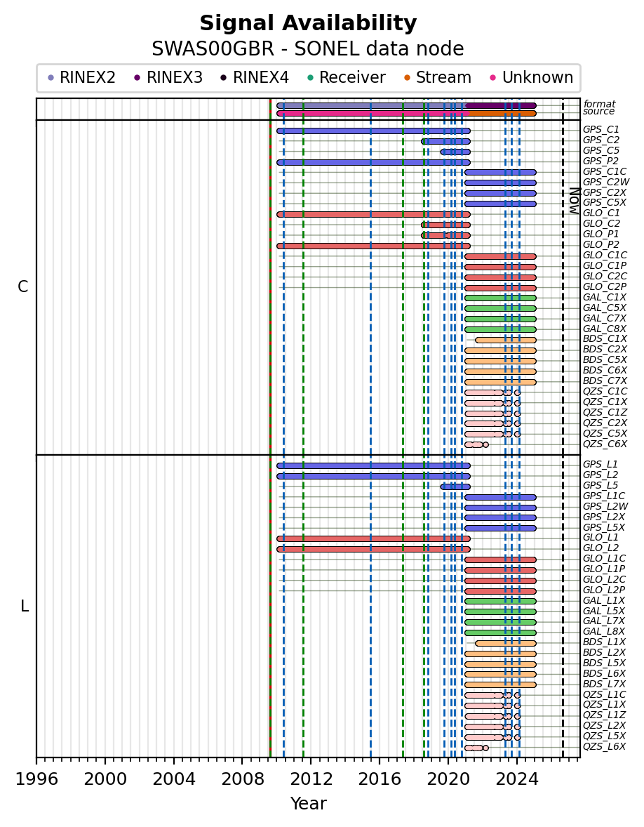Click the 2012 x-axis tick label
The image size is (644, 827).
(x=311, y=779)
